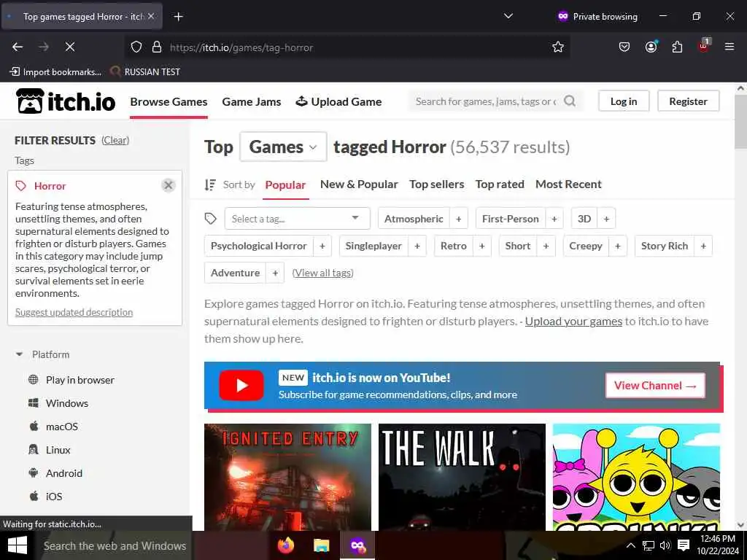Screen dimensions: 747x560
Task: Open the Select a tag combo box
Action: pyautogui.click(x=298, y=219)
